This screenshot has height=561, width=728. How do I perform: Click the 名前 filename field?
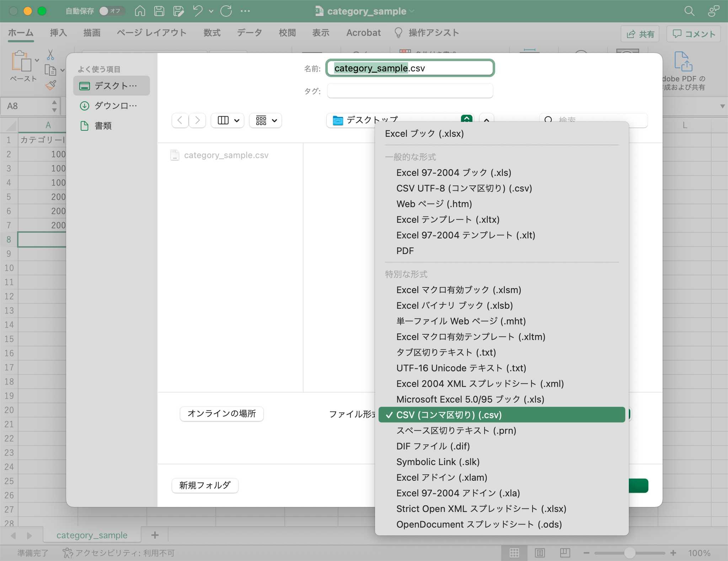[410, 68]
